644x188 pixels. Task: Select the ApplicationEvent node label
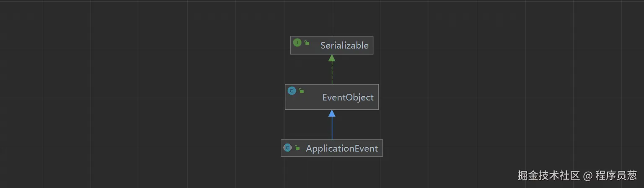point(342,148)
